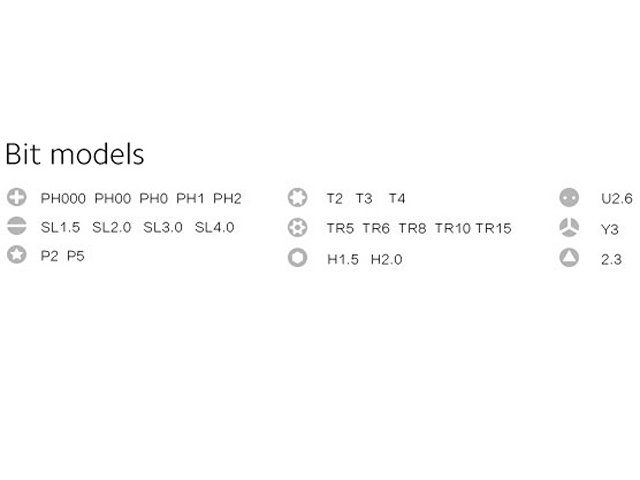Click the Y3 bit label
This screenshot has height=480, width=640.
tap(610, 229)
